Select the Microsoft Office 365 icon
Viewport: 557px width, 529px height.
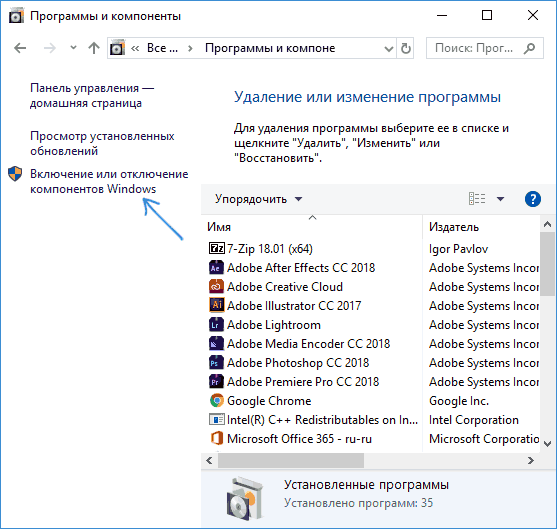(x=217, y=438)
